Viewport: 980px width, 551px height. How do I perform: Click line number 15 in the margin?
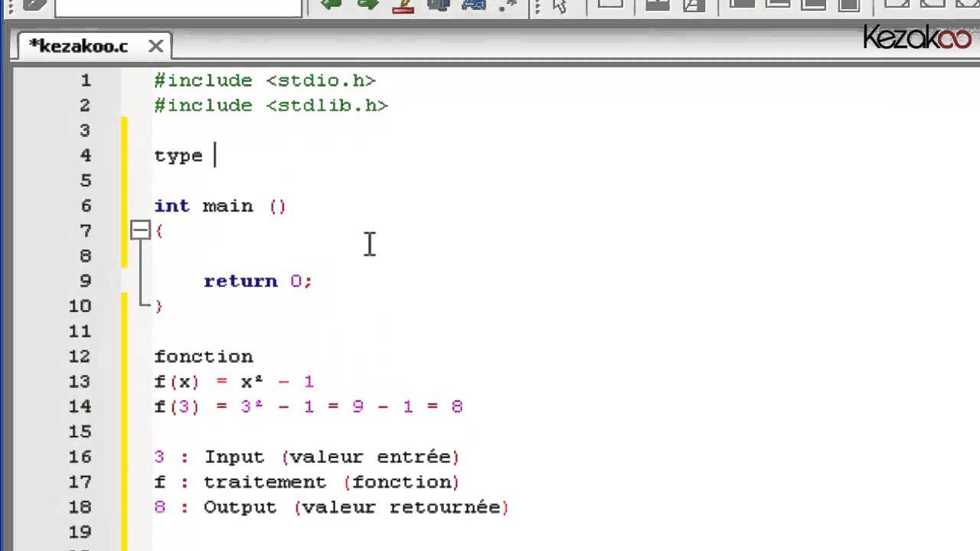pyautogui.click(x=80, y=432)
